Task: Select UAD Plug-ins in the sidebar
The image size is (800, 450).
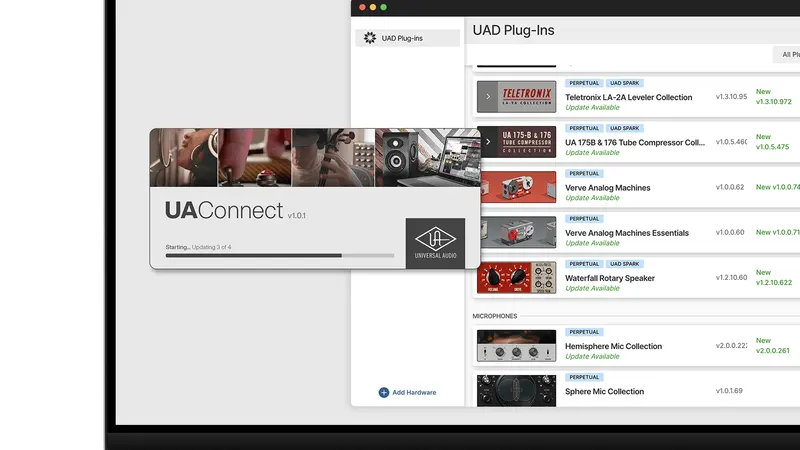Action: pos(407,38)
